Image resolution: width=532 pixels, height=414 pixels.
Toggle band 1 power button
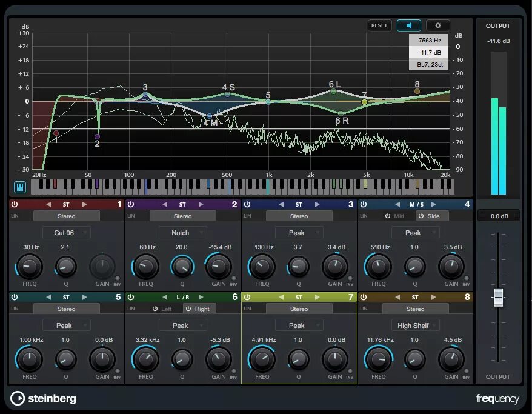pyautogui.click(x=15, y=204)
